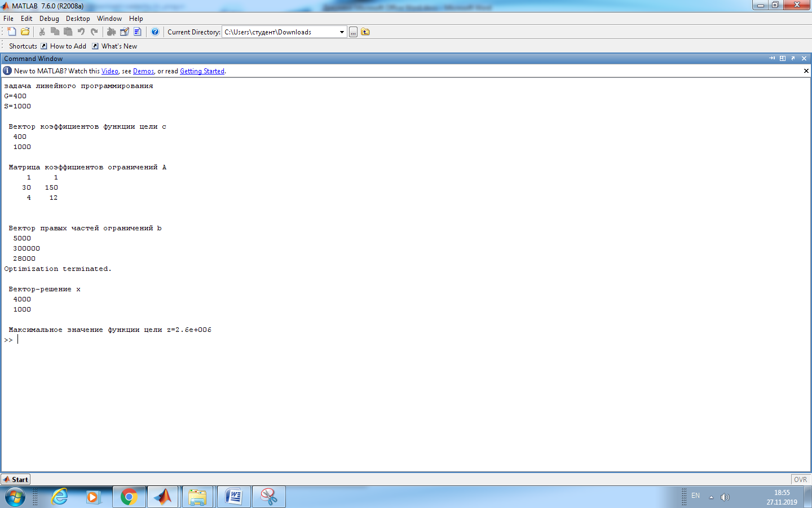
Task: Open the File menu
Action: (x=8, y=19)
